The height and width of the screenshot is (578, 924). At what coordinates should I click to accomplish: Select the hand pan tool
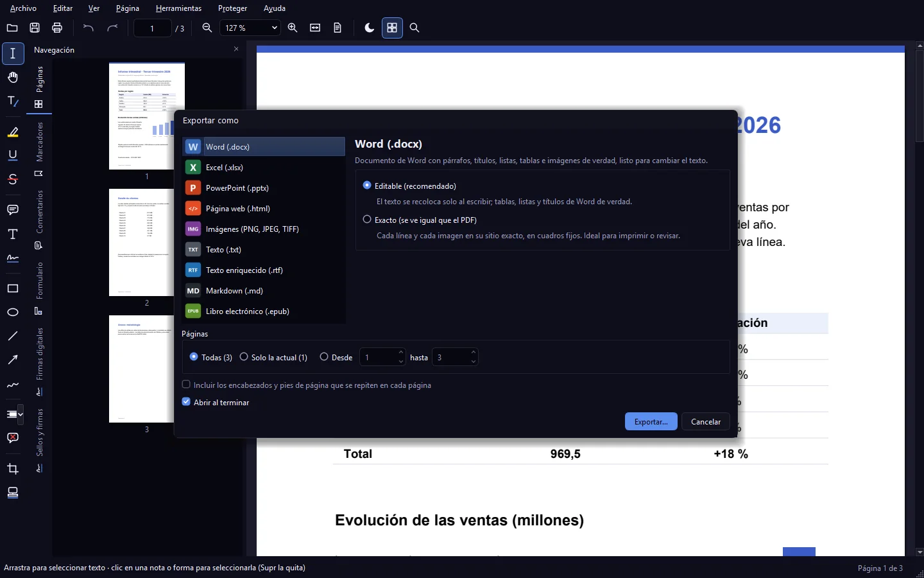[x=13, y=78]
